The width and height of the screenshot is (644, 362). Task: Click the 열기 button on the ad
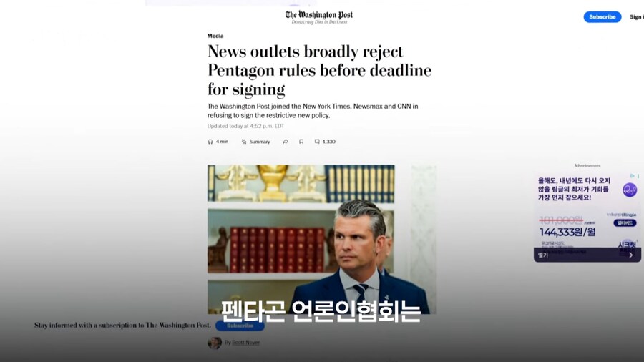point(543,255)
